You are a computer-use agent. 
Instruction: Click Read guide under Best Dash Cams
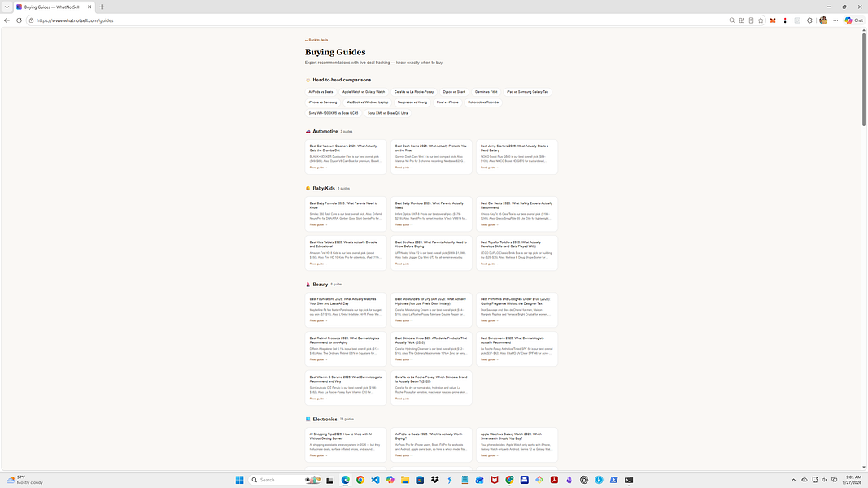pyautogui.click(x=403, y=168)
